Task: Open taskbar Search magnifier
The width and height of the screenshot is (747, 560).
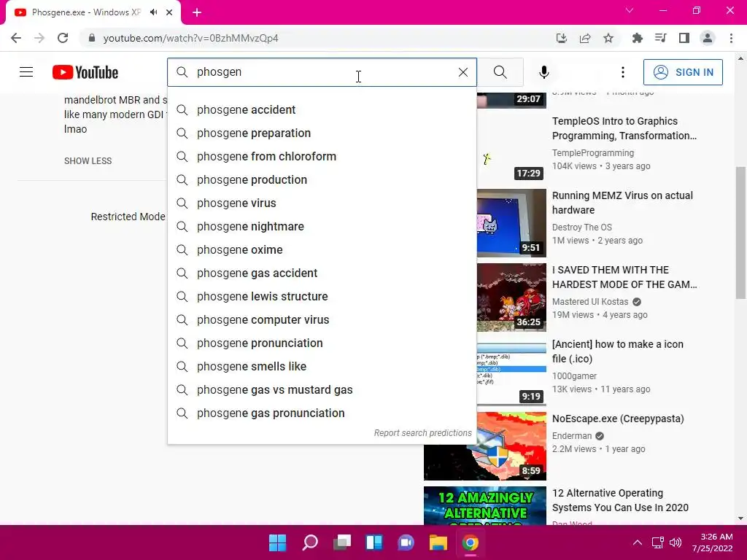Action: tap(309, 542)
